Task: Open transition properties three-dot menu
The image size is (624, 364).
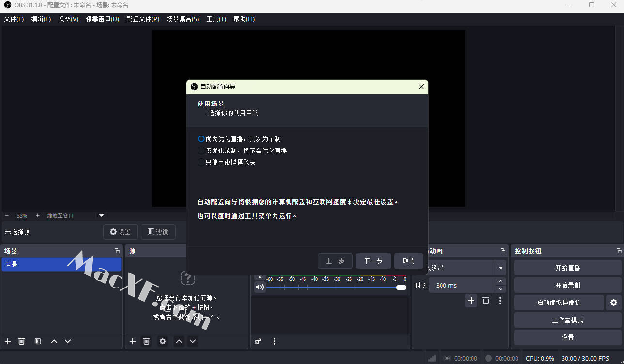Action: coord(500,301)
